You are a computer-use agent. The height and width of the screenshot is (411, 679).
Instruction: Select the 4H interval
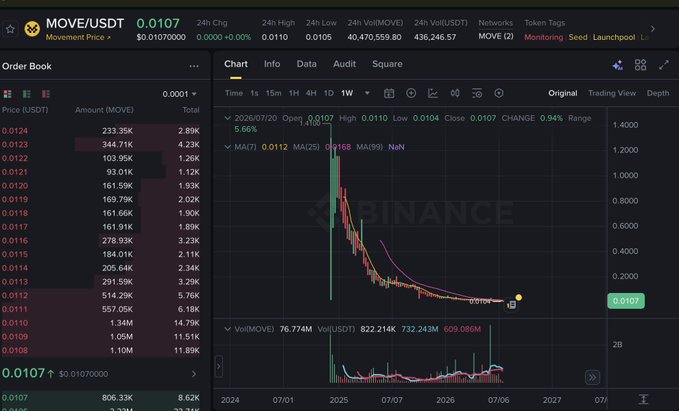coord(311,93)
